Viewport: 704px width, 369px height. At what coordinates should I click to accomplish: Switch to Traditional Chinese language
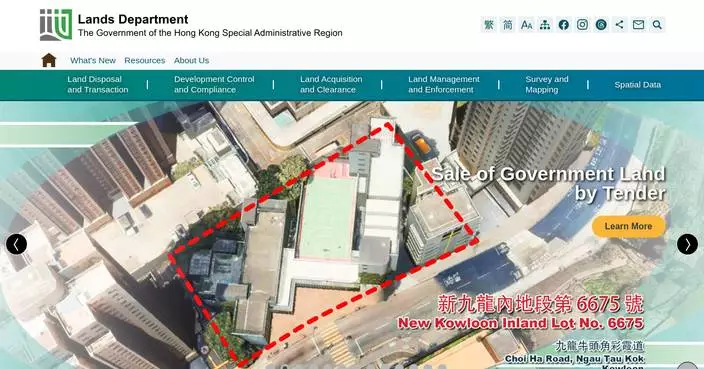(x=489, y=25)
